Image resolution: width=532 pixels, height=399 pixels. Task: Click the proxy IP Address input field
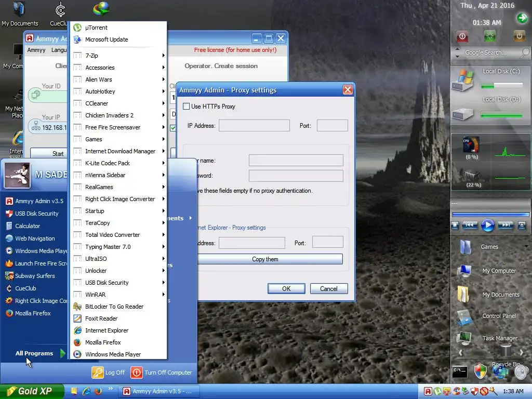coord(254,126)
